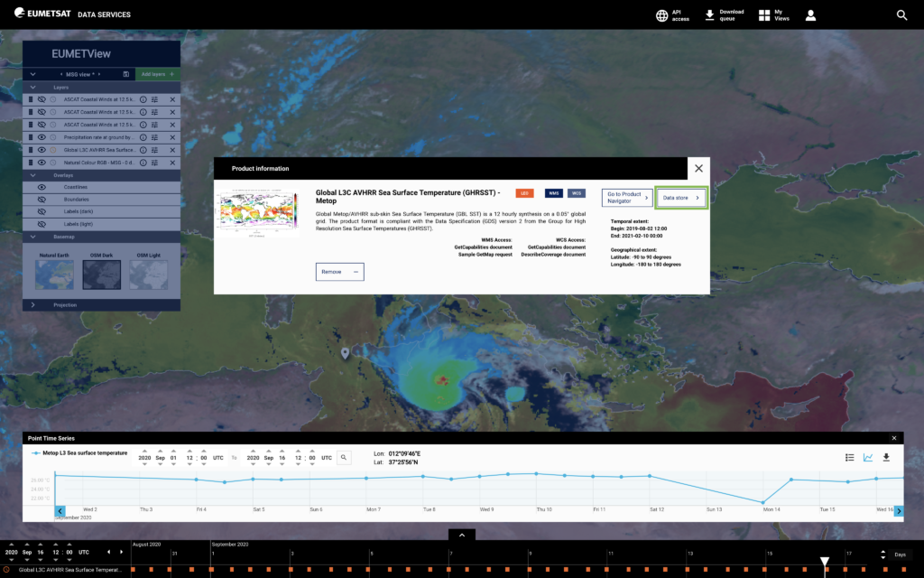Toggle visibility of Global L3C AVHRR layer
Image resolution: width=924 pixels, height=578 pixels.
(x=42, y=150)
